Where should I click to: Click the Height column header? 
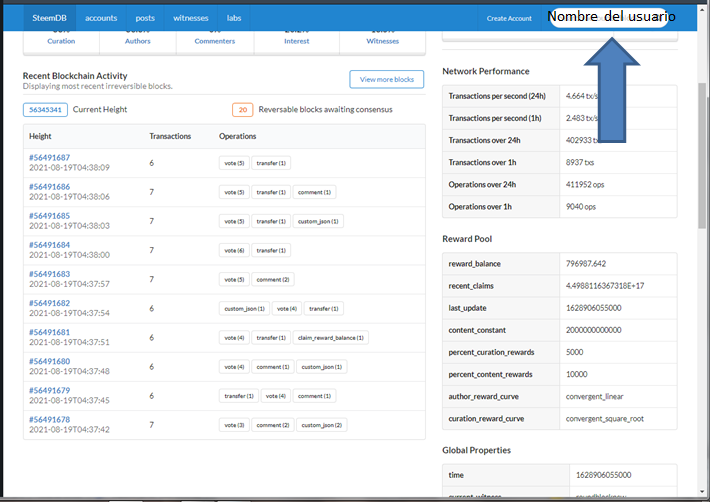click(40, 136)
